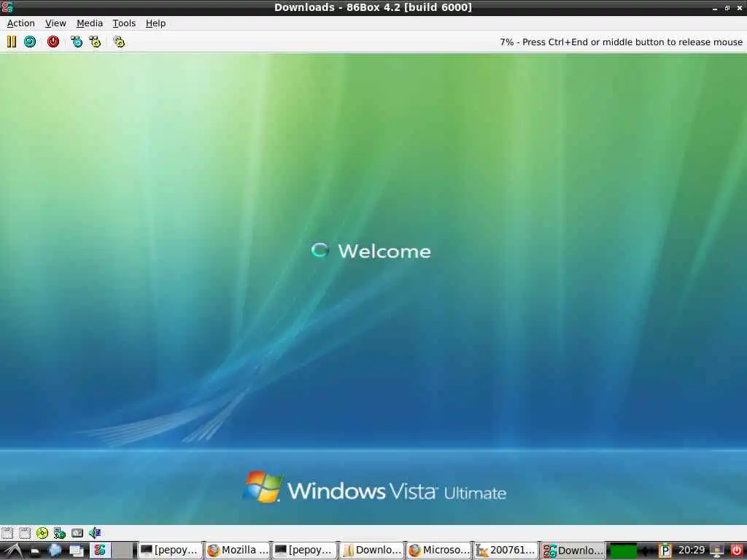The width and height of the screenshot is (747, 560).
Task: Click the red power-off toolbar icon
Action: [53, 42]
